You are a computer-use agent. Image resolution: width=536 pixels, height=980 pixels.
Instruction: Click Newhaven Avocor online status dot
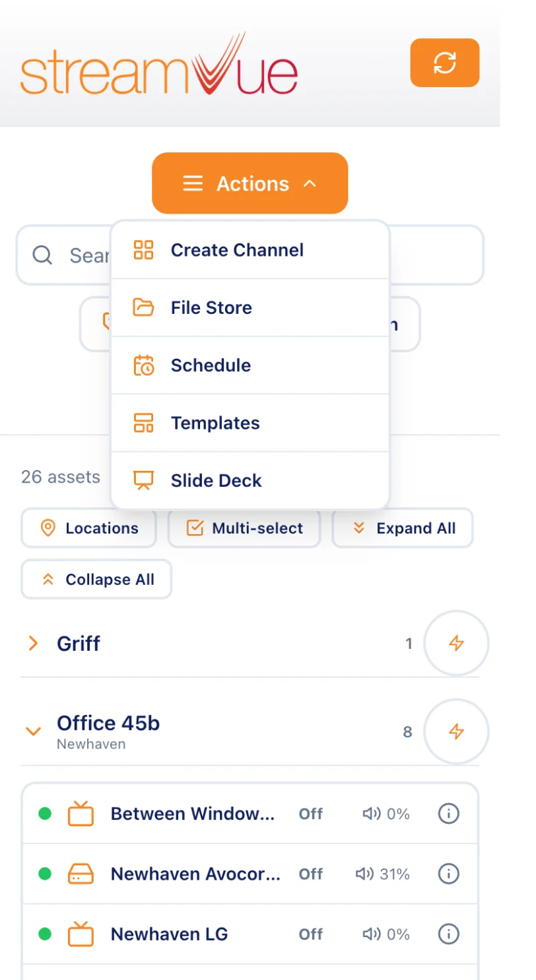45,874
